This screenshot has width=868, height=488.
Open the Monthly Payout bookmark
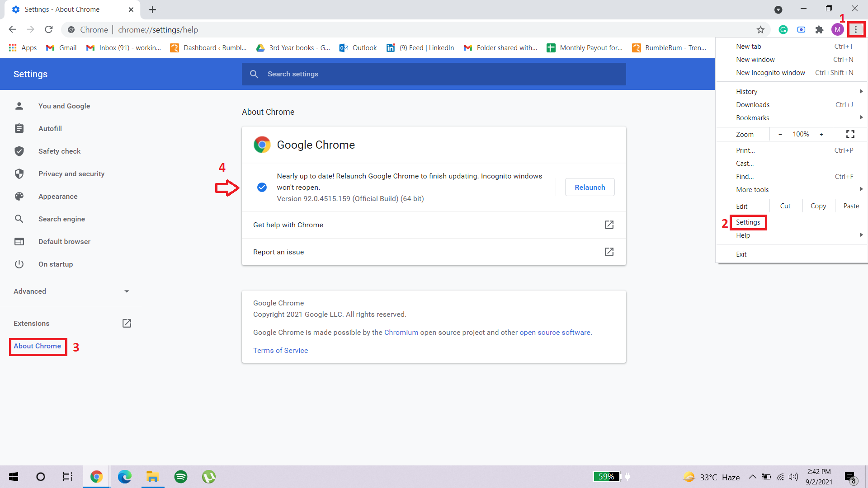[585, 48]
